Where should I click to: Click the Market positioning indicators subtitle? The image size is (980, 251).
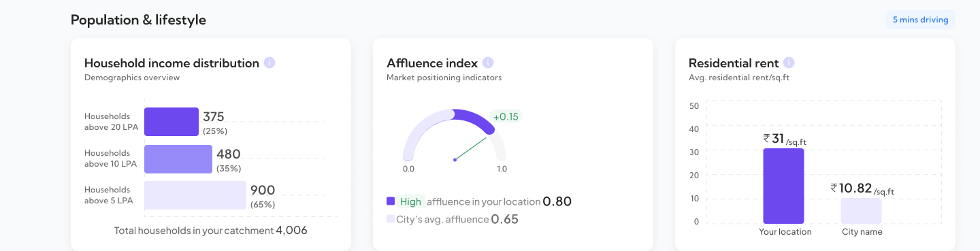tap(444, 78)
